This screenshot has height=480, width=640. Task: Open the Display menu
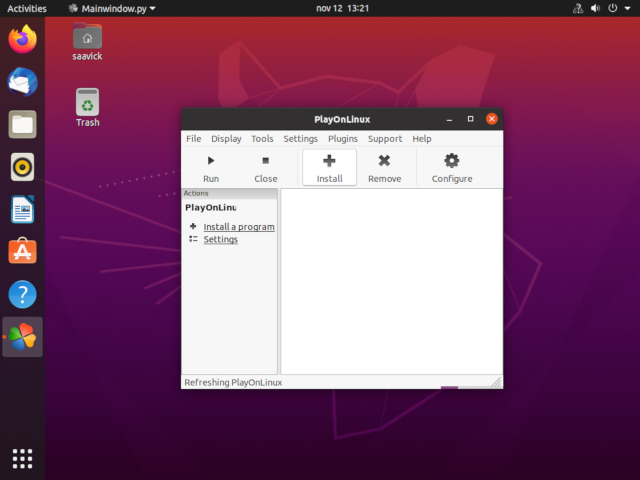tap(226, 139)
